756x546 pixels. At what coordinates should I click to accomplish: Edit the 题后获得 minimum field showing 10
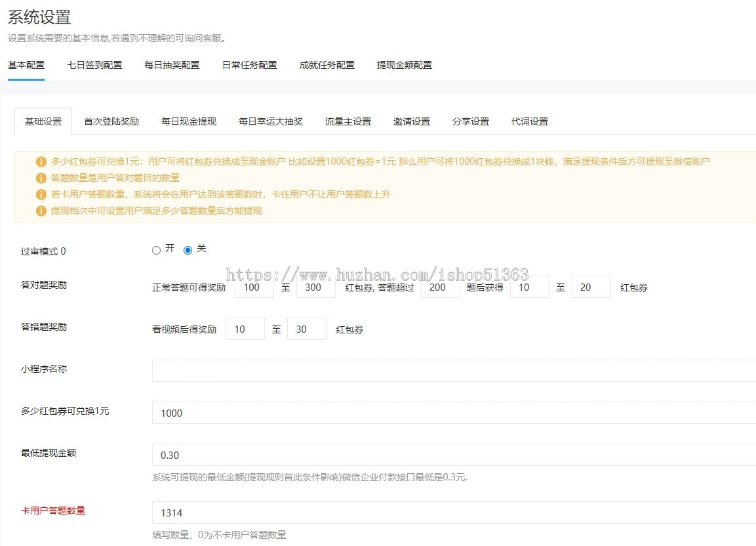[x=529, y=287]
